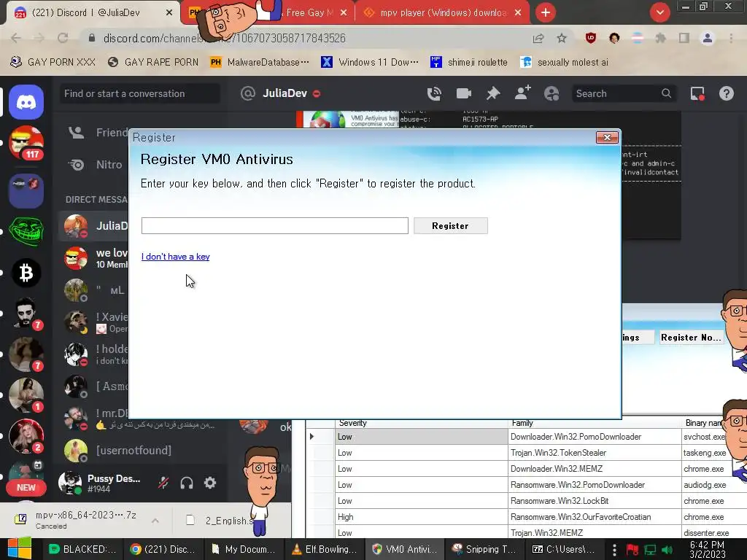The width and height of the screenshot is (747, 560).
Task: Open the server with 117 badge
Action: [26, 143]
